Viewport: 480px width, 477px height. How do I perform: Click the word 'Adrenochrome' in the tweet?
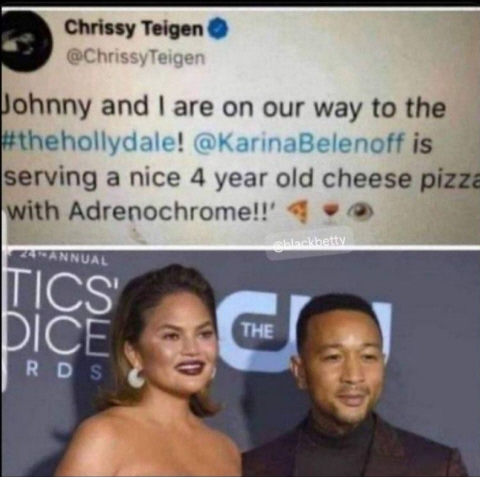tap(157, 211)
